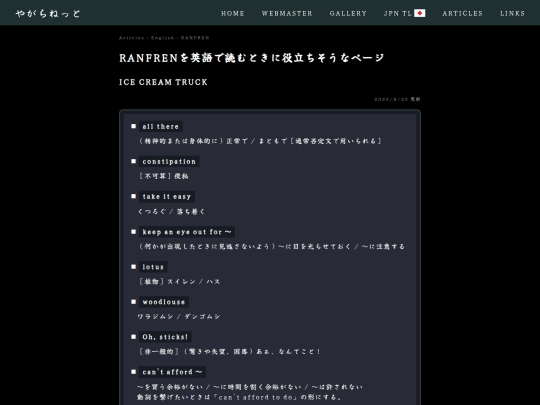This screenshot has width=540, height=405.
Task: Open the ARTICLES menu item
Action: (463, 13)
